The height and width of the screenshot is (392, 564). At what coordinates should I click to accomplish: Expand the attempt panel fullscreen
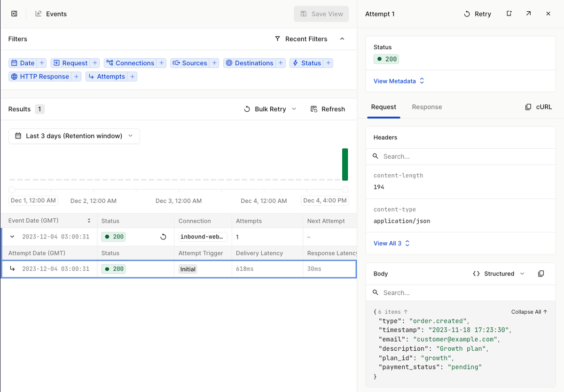click(528, 14)
